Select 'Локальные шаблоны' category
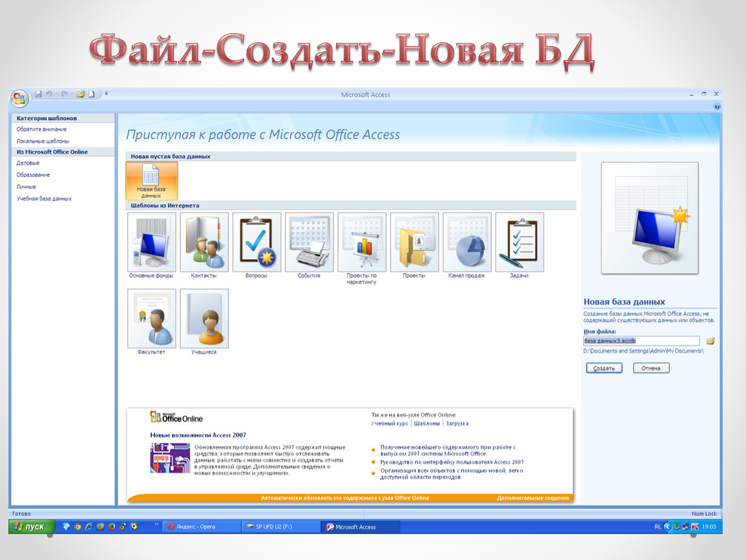 pyautogui.click(x=43, y=141)
